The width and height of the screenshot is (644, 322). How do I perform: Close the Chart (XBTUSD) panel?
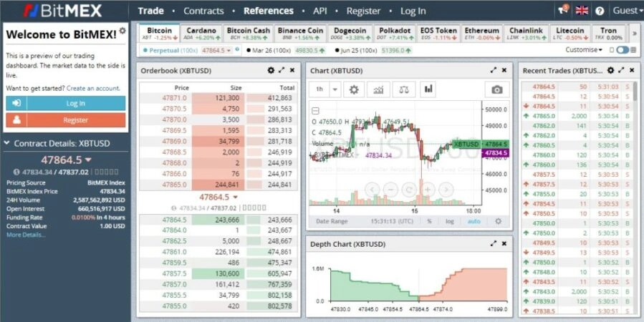504,71
